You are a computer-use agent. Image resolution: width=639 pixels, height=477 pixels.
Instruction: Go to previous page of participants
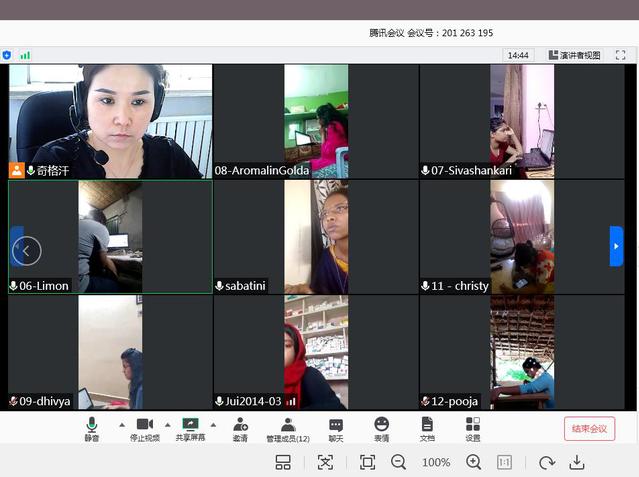pos(26,250)
